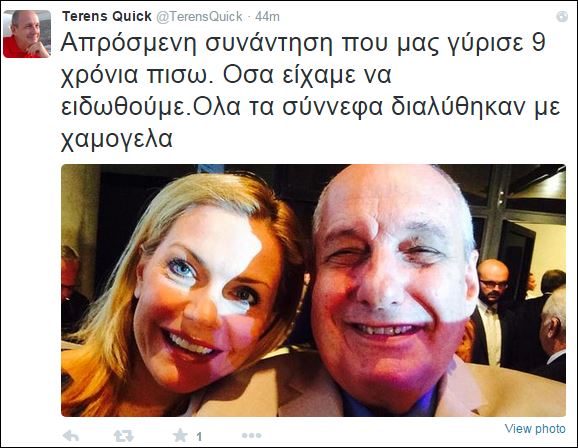Screen dimensions: 578x448
Task: Retweet this tweet using the retweet icon
Action: [123, 436]
